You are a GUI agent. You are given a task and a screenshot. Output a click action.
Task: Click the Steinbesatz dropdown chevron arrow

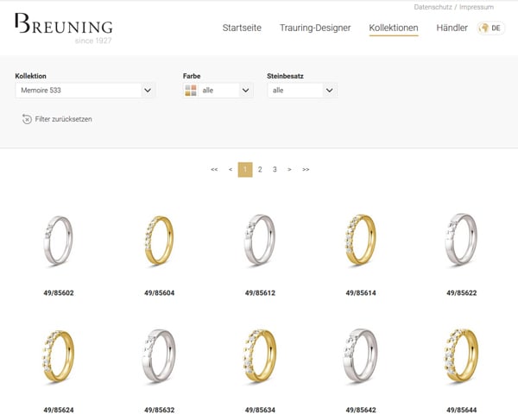tap(330, 91)
